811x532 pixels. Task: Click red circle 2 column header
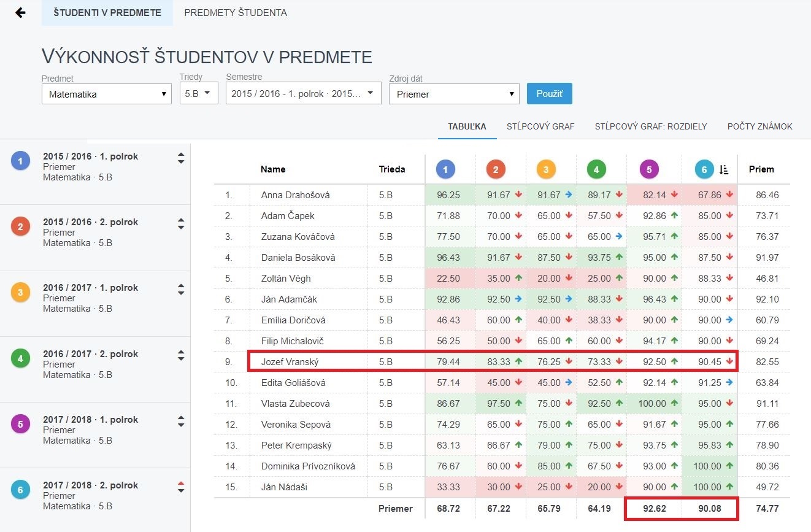coord(496,169)
